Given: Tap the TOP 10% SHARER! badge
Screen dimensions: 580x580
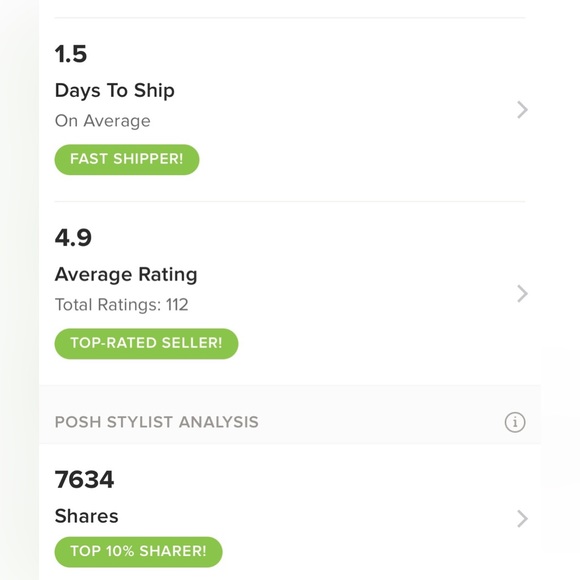Looking at the screenshot, I should 138,552.
